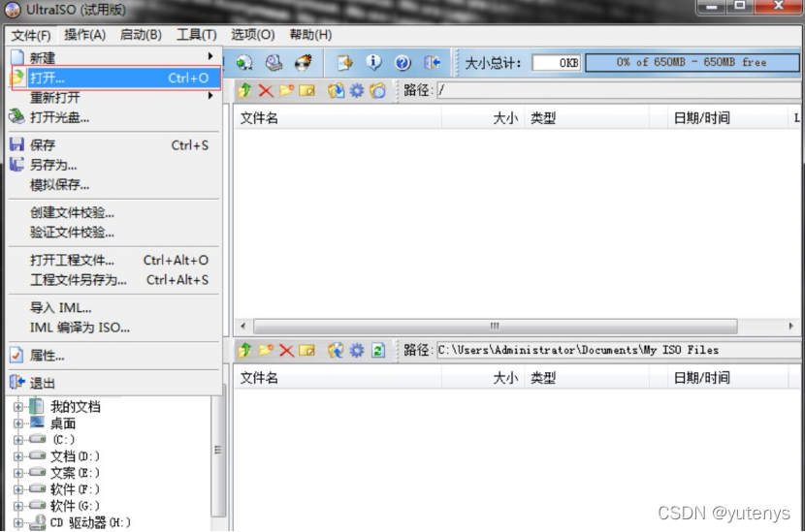
Task: Sort image list by 类型 column header
Action: [587, 118]
